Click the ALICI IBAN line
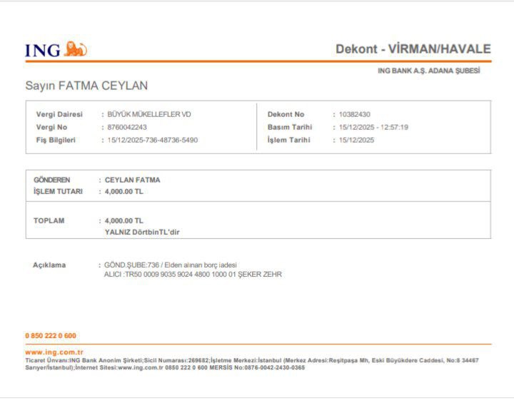The height and width of the screenshot is (420, 514). [x=193, y=275]
